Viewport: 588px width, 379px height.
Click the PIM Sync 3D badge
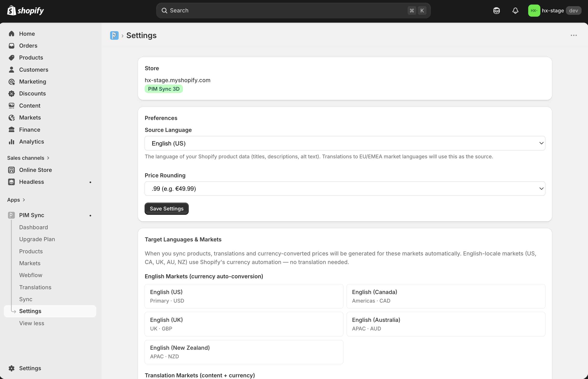164,89
